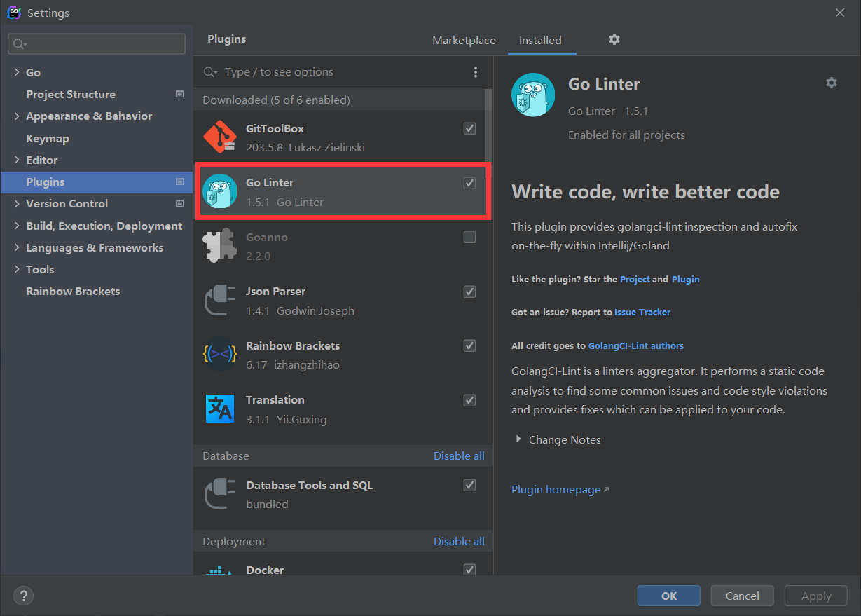Expand the Go settings section

click(x=17, y=72)
